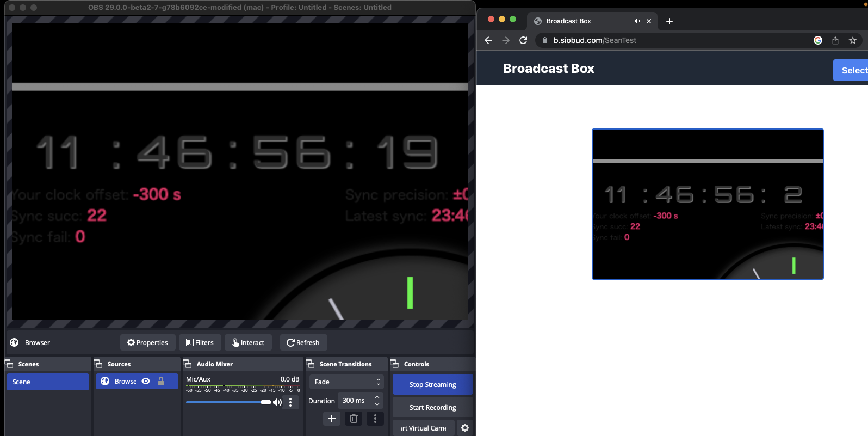Image resolution: width=868 pixels, height=436 pixels.
Task: Click the site lock icon in address bar
Action: pyautogui.click(x=545, y=40)
